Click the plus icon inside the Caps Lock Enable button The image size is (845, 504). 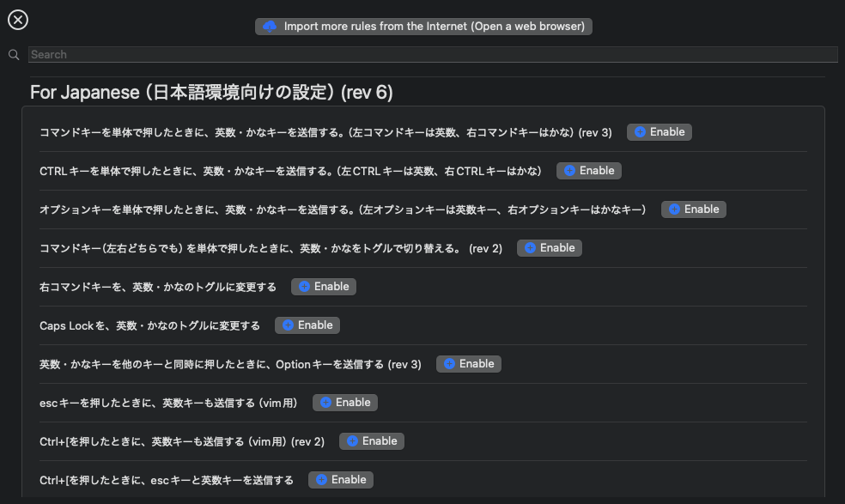(x=287, y=325)
